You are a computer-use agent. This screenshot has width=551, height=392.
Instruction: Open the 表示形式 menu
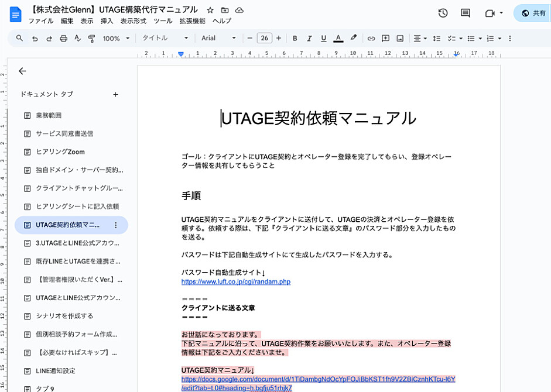tap(133, 21)
